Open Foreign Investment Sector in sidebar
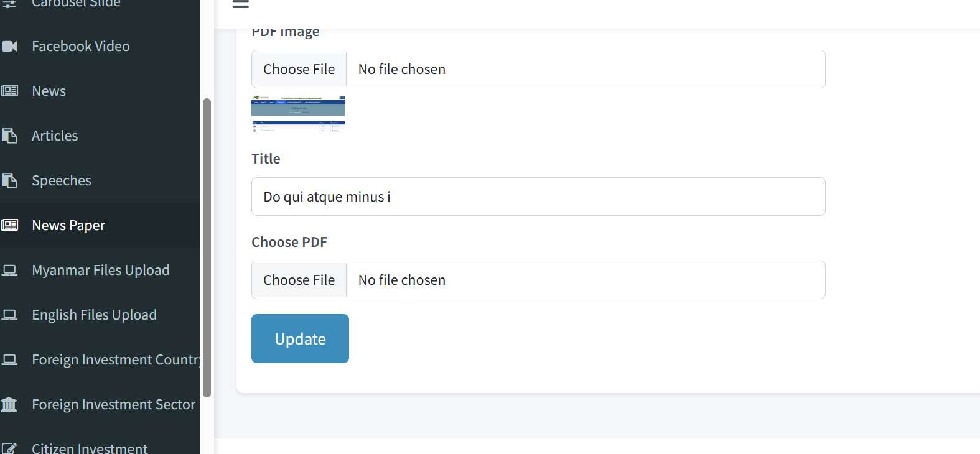This screenshot has width=980, height=454. (113, 404)
